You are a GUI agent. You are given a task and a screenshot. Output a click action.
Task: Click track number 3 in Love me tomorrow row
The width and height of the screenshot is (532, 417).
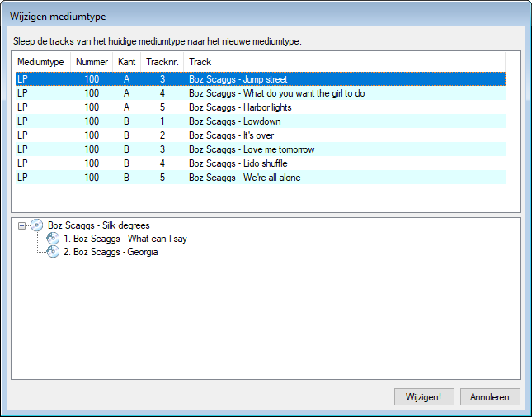click(162, 149)
